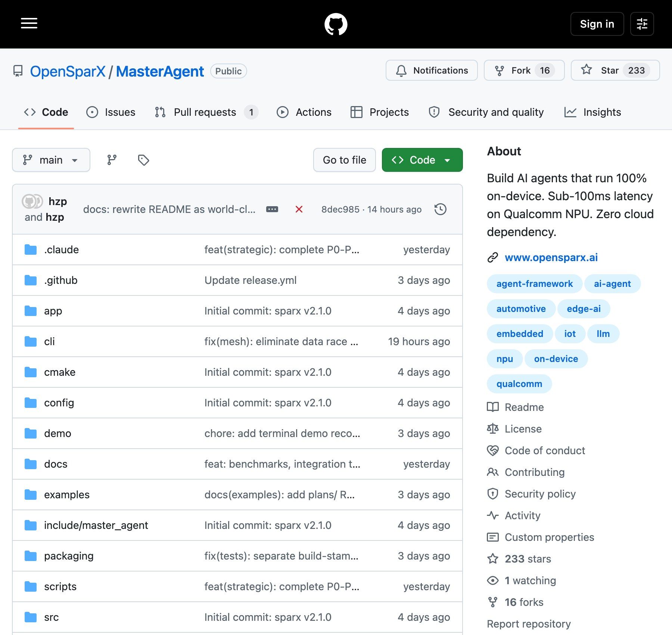Viewport: 672px width, 635px height.
Task: Click the Notifications bell button
Action: tap(432, 70)
